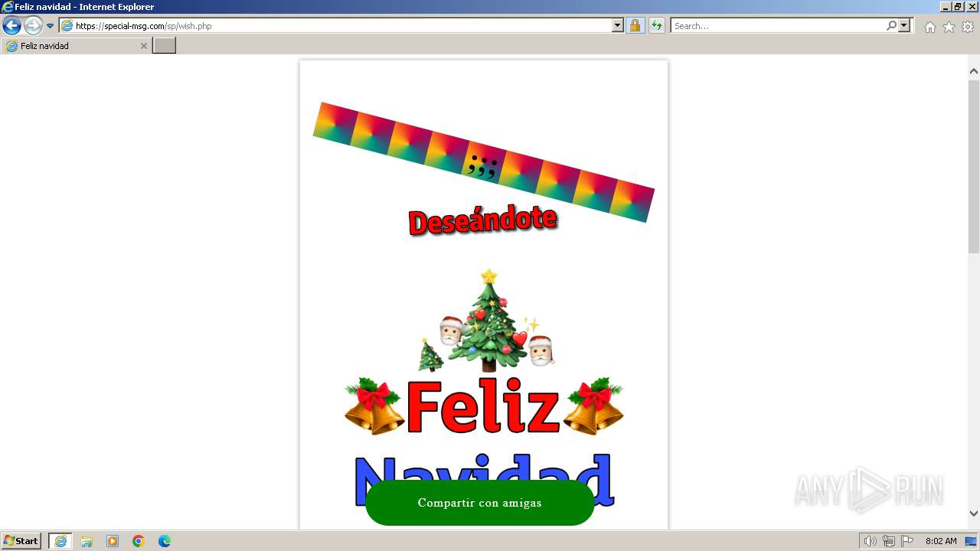Click the Deseándote heading text
This screenshot has width=980, height=551.
(x=483, y=220)
